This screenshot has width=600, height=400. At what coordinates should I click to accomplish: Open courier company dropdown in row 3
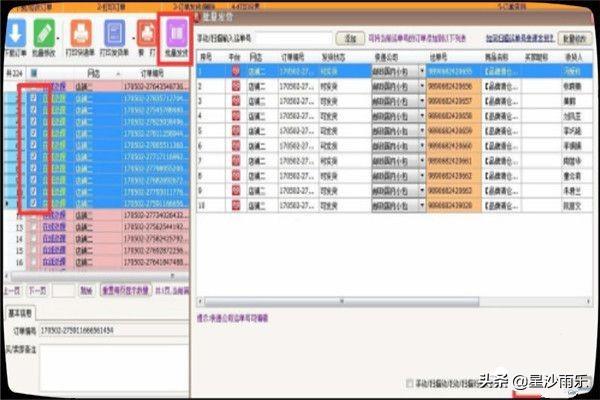pos(422,101)
